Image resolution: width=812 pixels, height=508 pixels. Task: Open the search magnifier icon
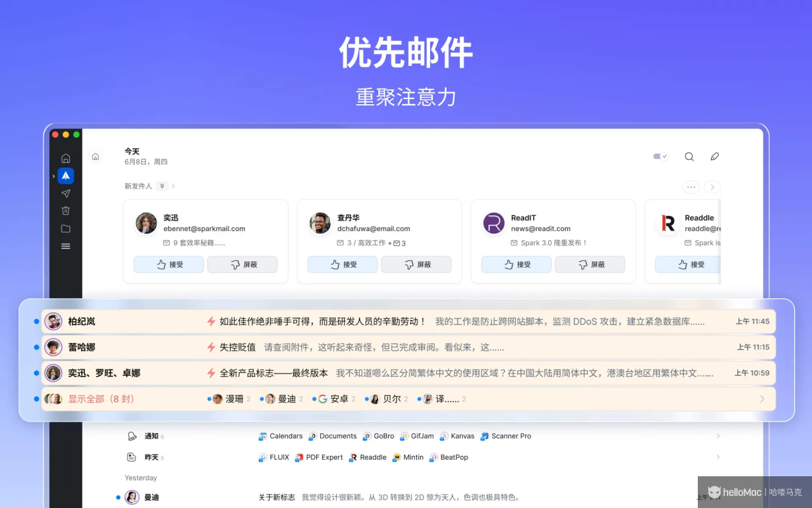(x=690, y=157)
